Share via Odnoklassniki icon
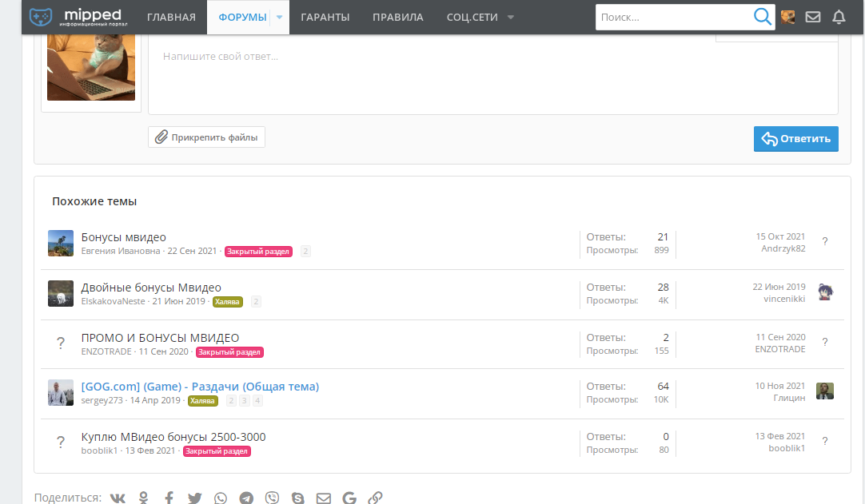865x504 pixels. pyautogui.click(x=143, y=498)
